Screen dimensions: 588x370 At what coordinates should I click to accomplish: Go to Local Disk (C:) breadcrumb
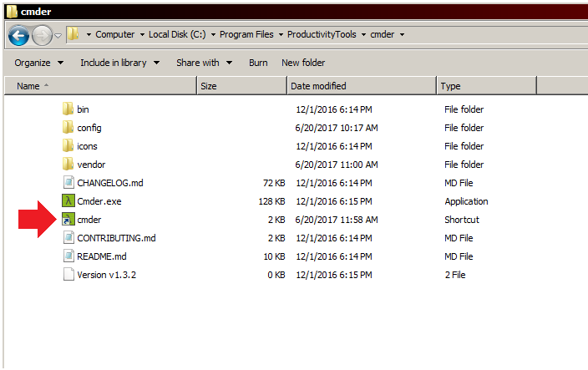click(x=177, y=34)
